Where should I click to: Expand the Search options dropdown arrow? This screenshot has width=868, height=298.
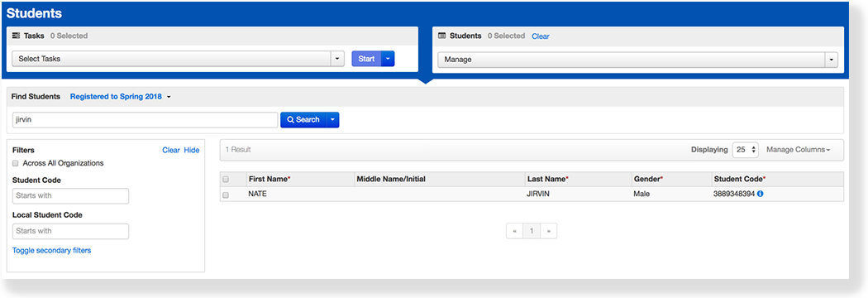(332, 120)
